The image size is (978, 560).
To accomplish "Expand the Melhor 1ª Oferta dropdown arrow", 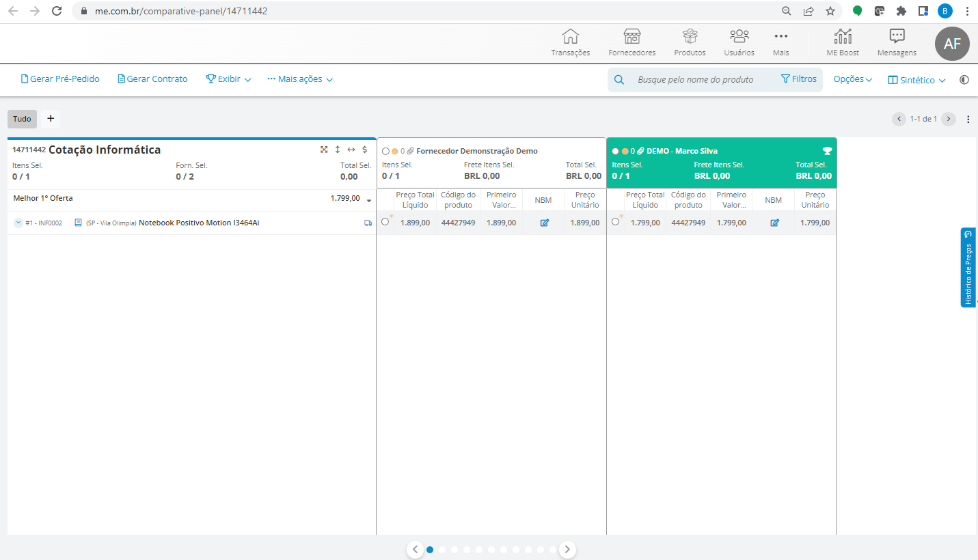I will [x=369, y=201].
